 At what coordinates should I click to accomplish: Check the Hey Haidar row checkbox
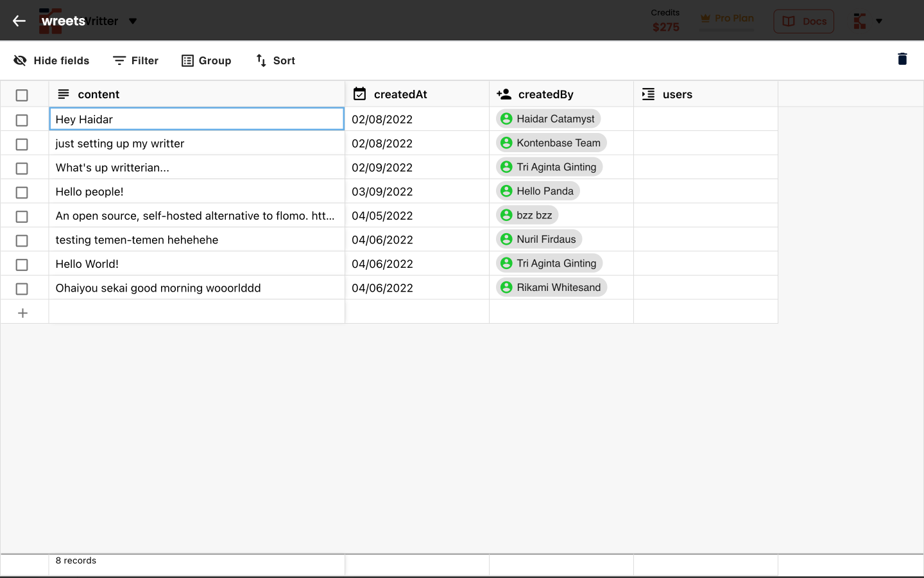22,120
